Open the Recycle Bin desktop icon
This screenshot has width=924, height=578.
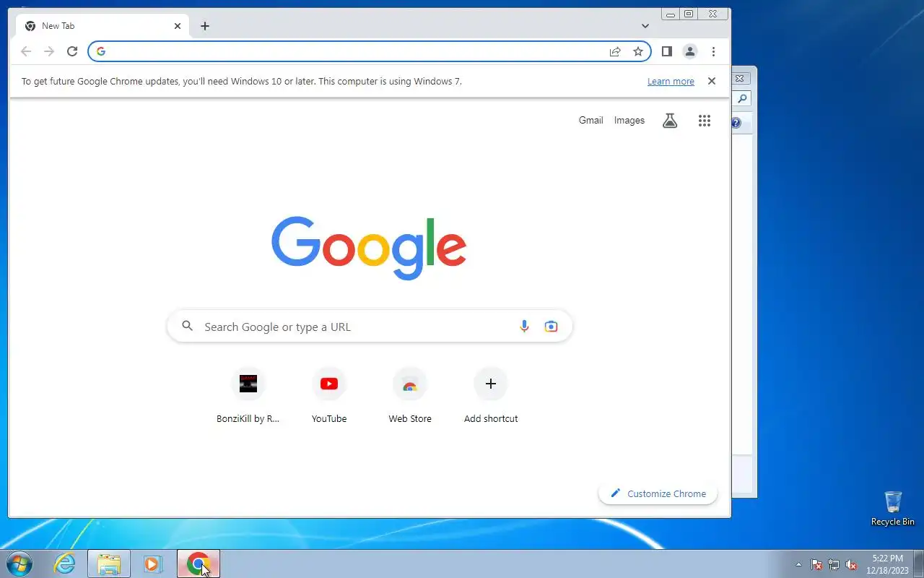(893, 509)
